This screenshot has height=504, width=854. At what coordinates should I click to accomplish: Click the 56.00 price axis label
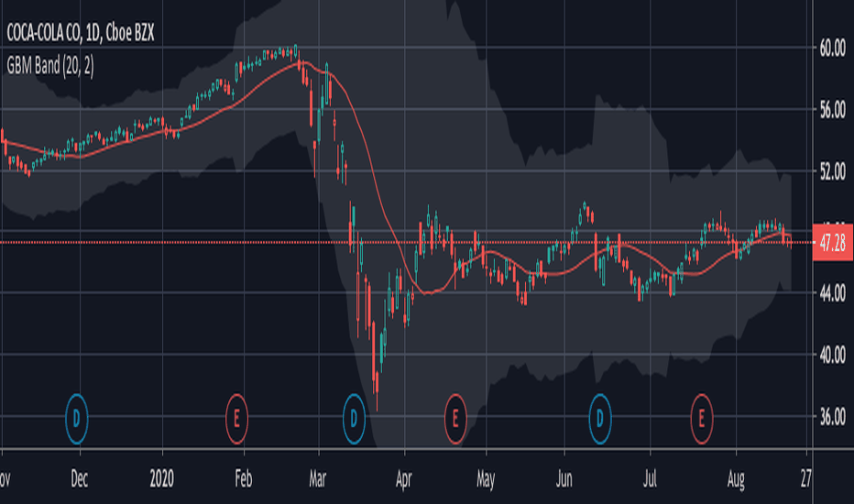click(833, 111)
